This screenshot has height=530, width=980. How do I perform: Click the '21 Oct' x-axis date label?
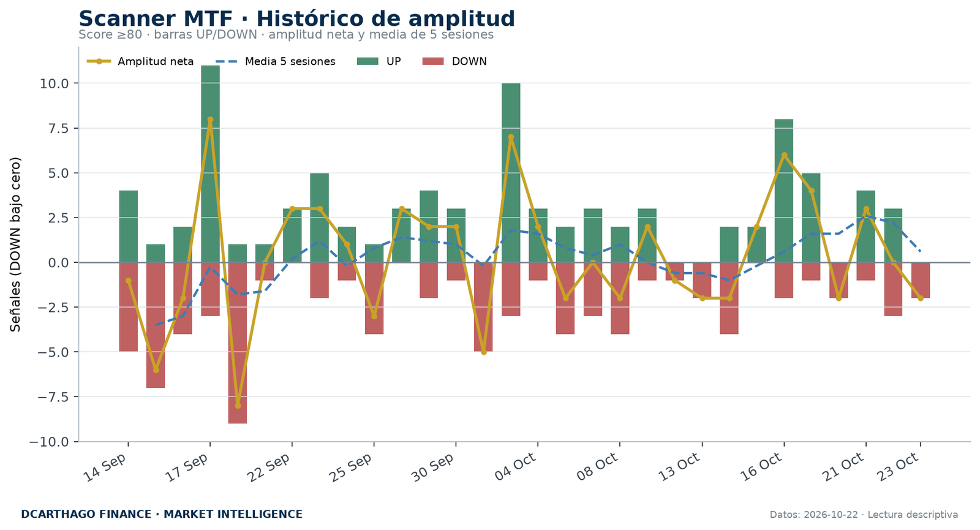844,468
